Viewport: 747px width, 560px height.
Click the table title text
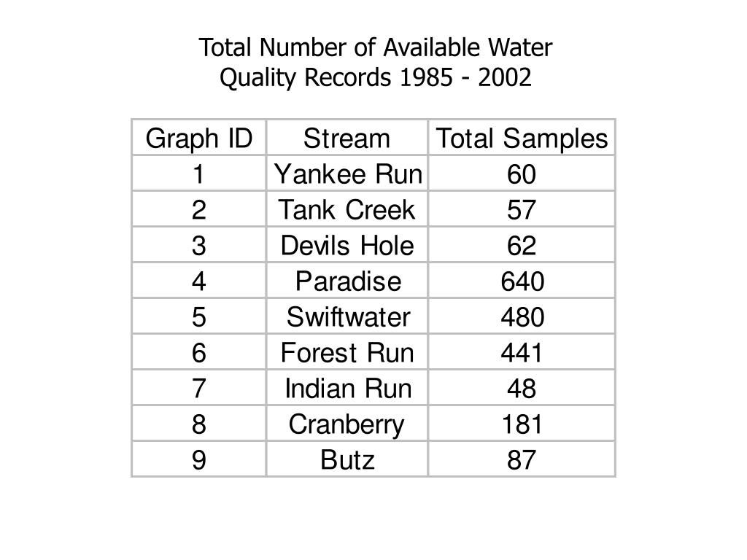pos(376,63)
